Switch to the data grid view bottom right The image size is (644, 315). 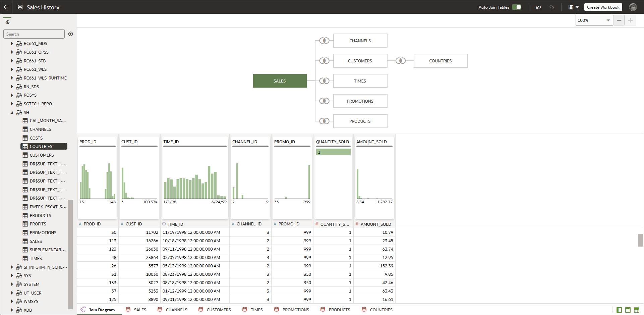(636, 309)
